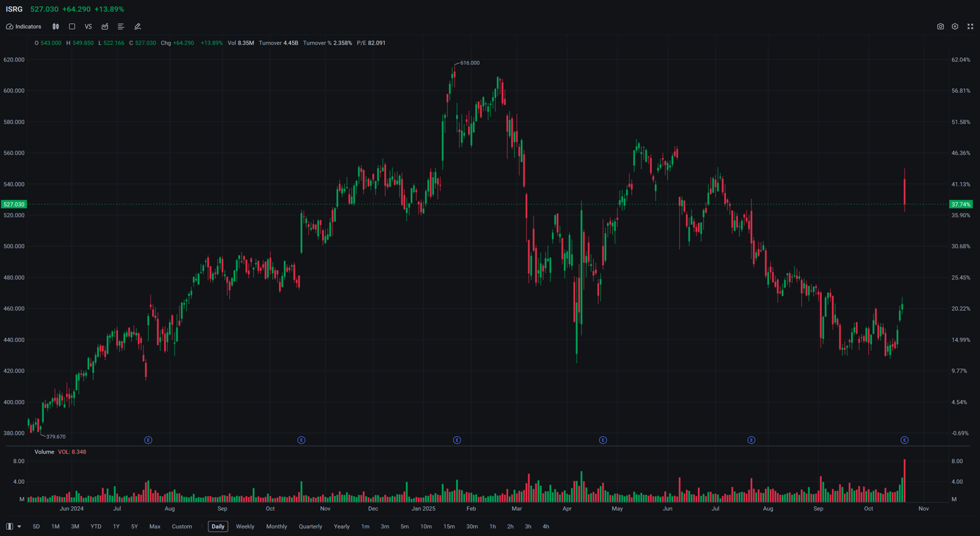Click earnings marker near January 2025
The width and height of the screenshot is (980, 536).
pos(457,440)
